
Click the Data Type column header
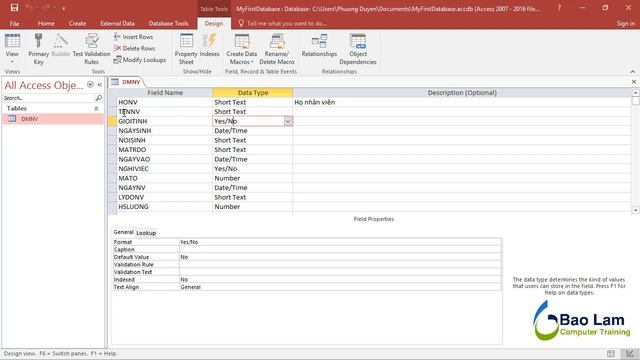pyautogui.click(x=252, y=93)
